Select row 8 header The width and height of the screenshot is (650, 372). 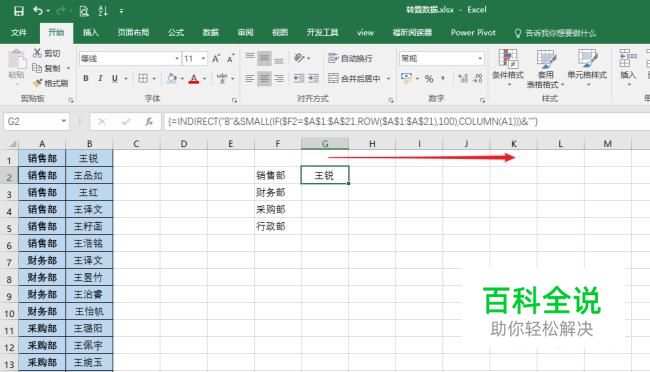(x=9, y=279)
